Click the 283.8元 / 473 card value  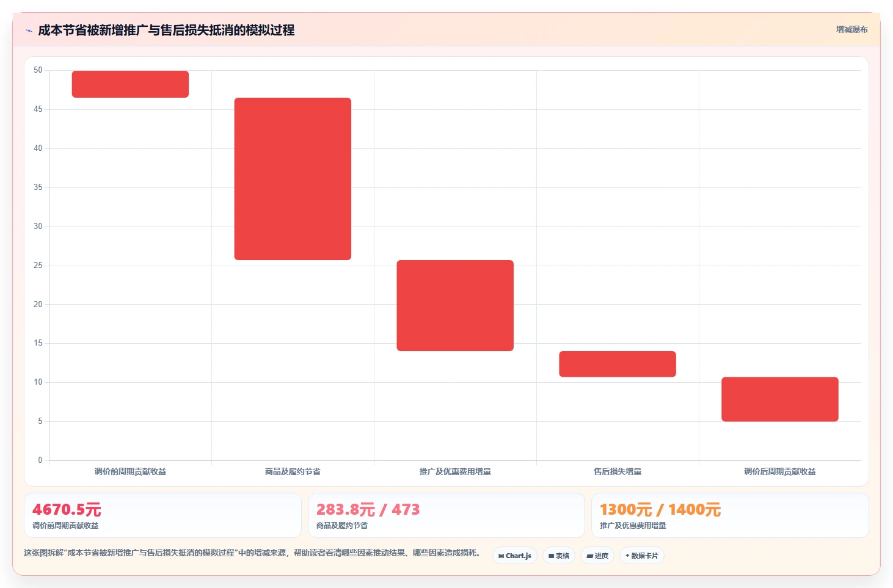point(368,509)
